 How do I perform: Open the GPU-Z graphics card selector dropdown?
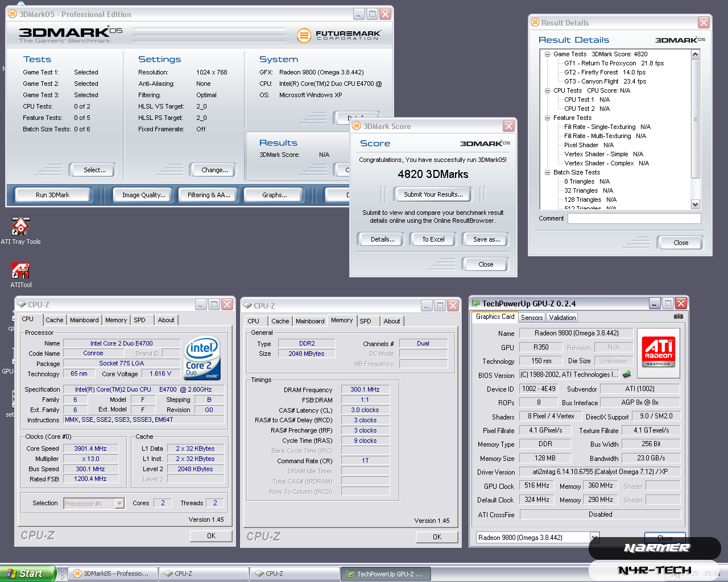[x=594, y=538]
